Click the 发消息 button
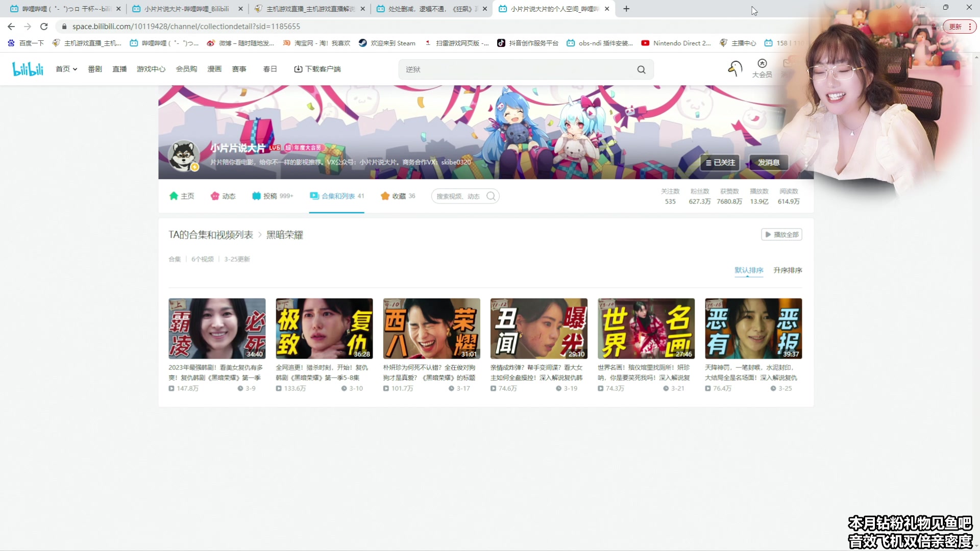Image resolution: width=980 pixels, height=551 pixels. click(768, 162)
